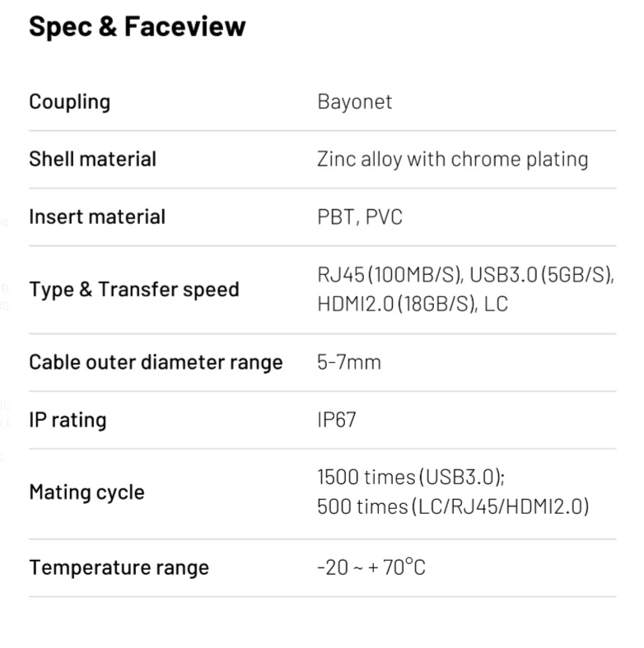Click the "Spec & Faceview" heading
The image size is (644, 648).
tap(137, 26)
